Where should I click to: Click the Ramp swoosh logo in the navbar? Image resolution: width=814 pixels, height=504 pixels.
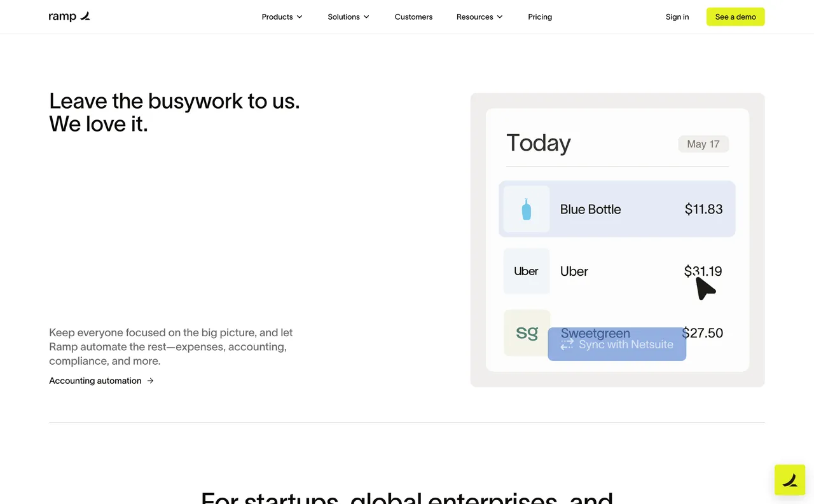[x=85, y=16]
